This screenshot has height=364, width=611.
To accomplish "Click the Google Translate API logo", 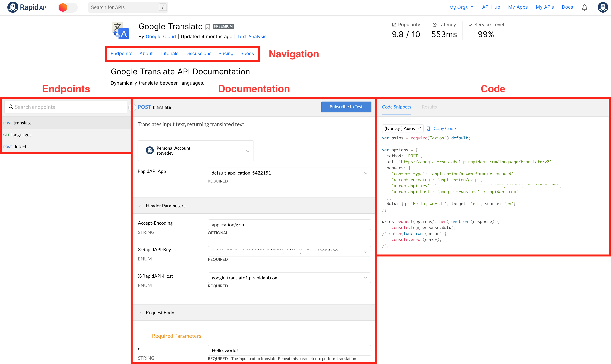I will click(121, 31).
